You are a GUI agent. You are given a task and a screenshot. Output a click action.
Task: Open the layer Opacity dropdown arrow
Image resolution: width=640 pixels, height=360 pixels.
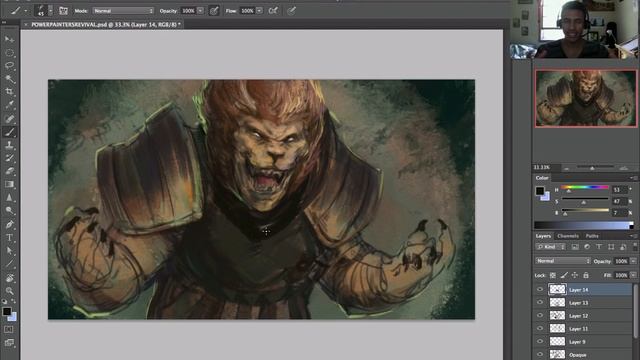coord(633,261)
